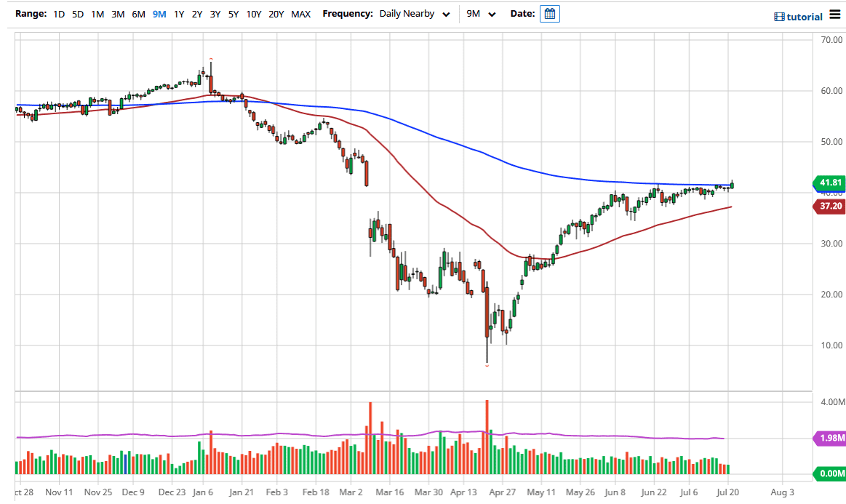Screen dimensions: 846x504
Task: Click the 4.00M volume axis label
Action: pos(832,402)
